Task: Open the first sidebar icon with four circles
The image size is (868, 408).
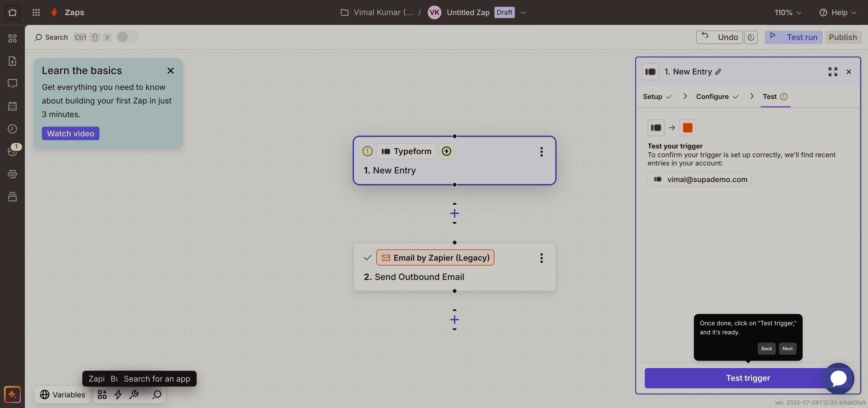Action: [12, 38]
